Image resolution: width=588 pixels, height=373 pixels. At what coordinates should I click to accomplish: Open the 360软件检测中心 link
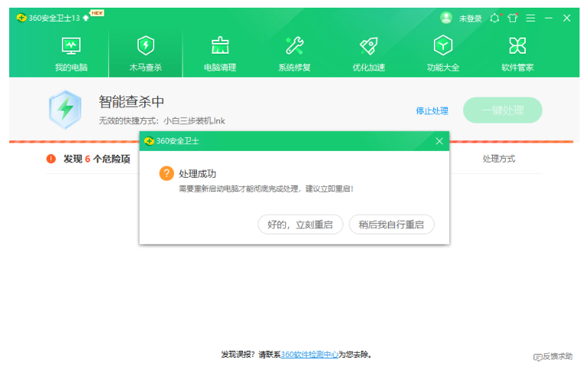click(310, 355)
